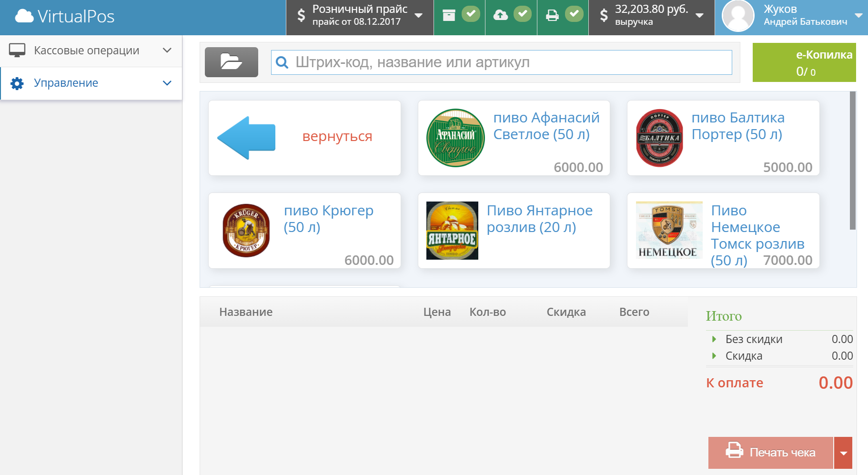This screenshot has width=868, height=475.
Task: Click the dollar icon beside Розничный прайс
Action: click(301, 15)
